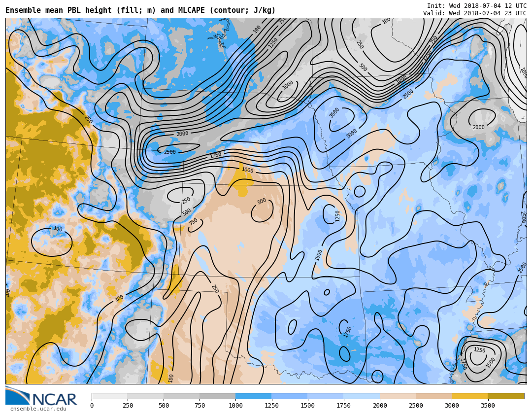This screenshot has height=415, width=532.
Task: Click the NCAR logo
Action: point(41,396)
